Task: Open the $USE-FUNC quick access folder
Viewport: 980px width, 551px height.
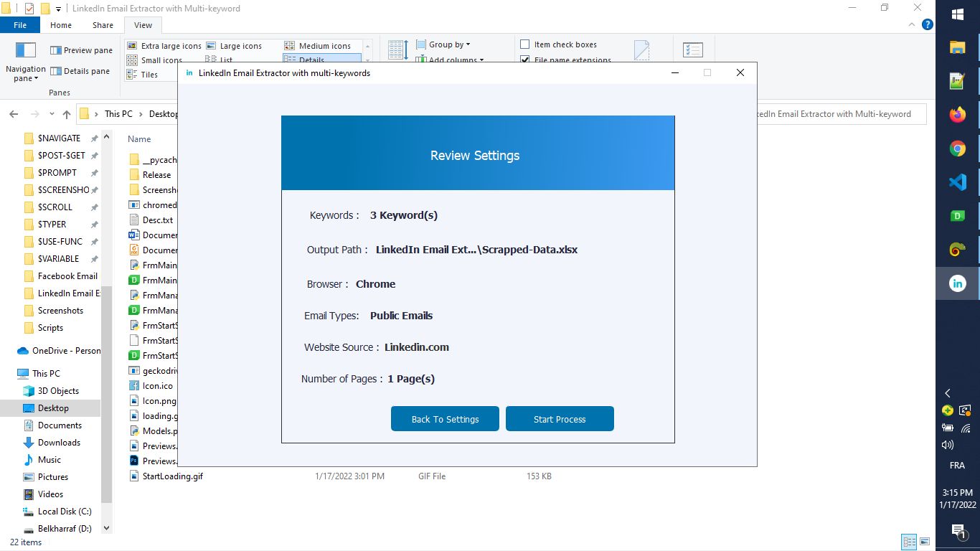Action: click(x=60, y=241)
